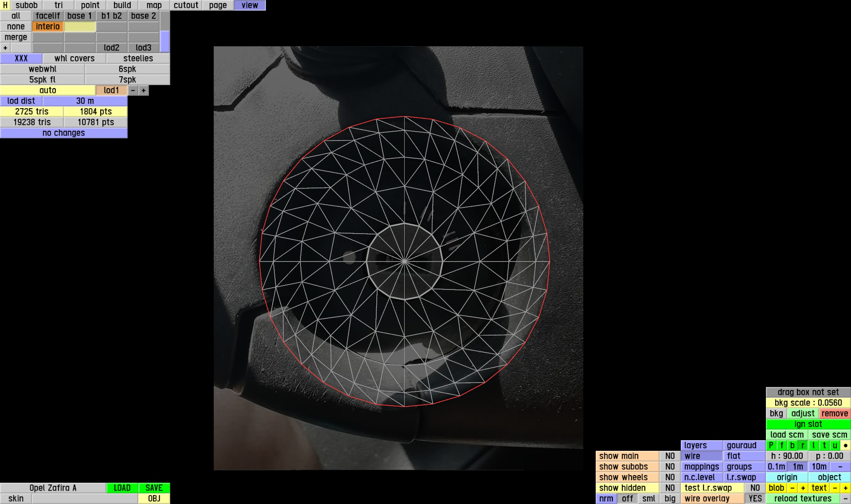Click plus next to lod1

pos(144,90)
